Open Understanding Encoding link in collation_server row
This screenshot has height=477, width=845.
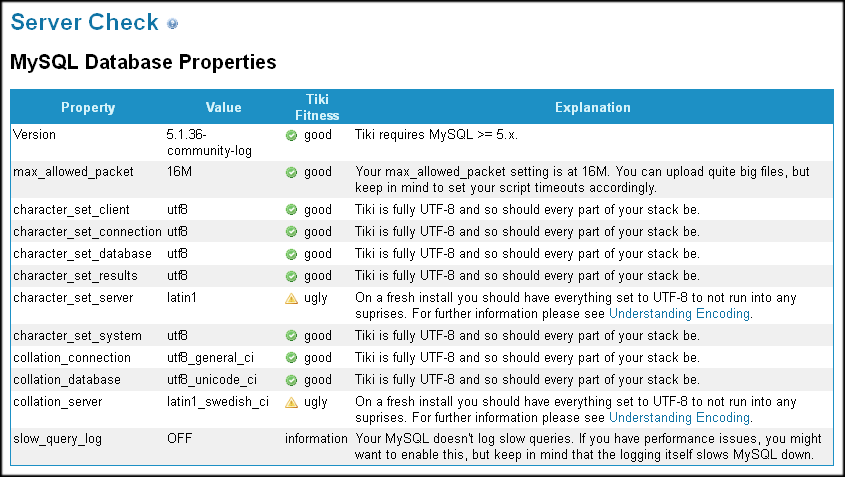point(679,417)
